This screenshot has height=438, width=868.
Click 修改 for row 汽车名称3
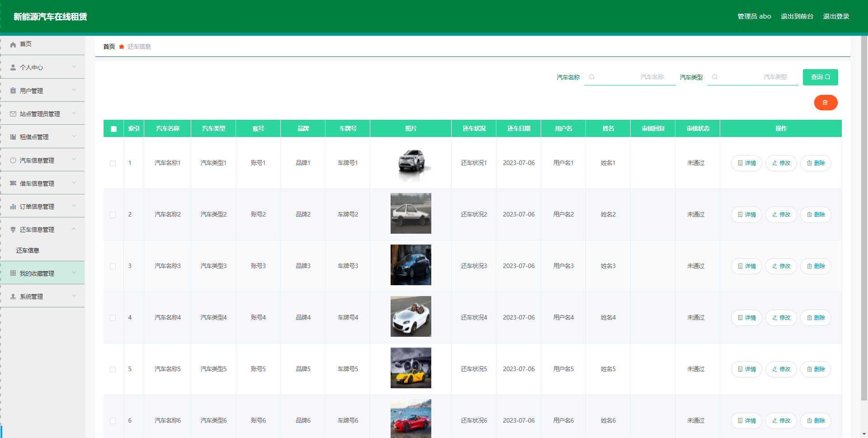(x=781, y=266)
